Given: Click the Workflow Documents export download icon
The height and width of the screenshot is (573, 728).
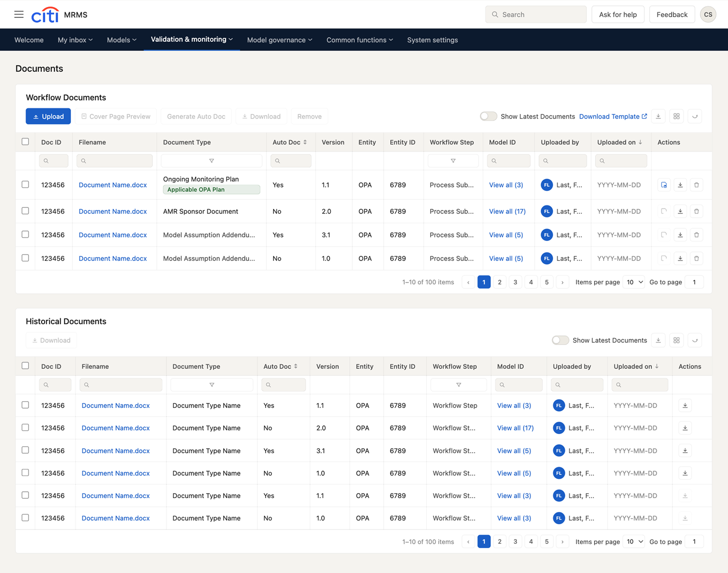Looking at the screenshot, I should tap(658, 116).
